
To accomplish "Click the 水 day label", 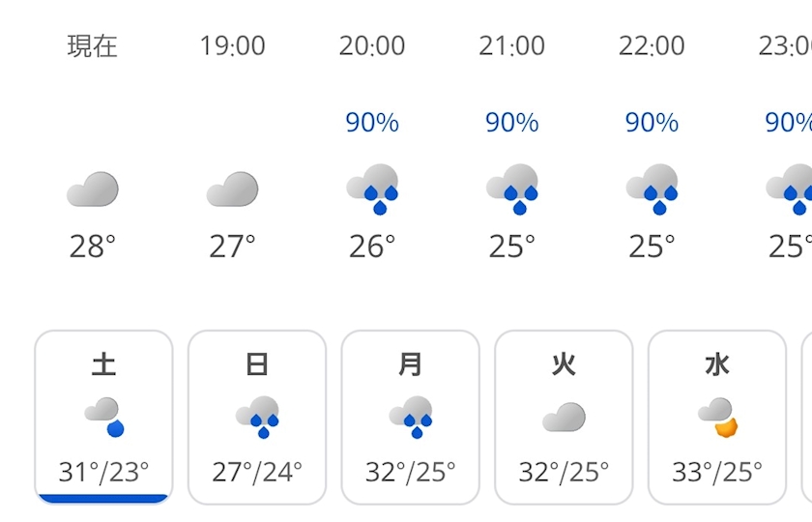I will click(717, 364).
